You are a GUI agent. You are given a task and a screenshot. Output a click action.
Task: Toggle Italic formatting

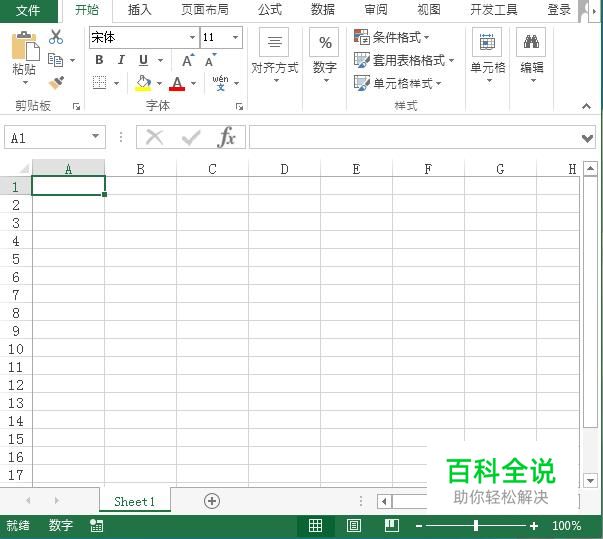pos(121,60)
